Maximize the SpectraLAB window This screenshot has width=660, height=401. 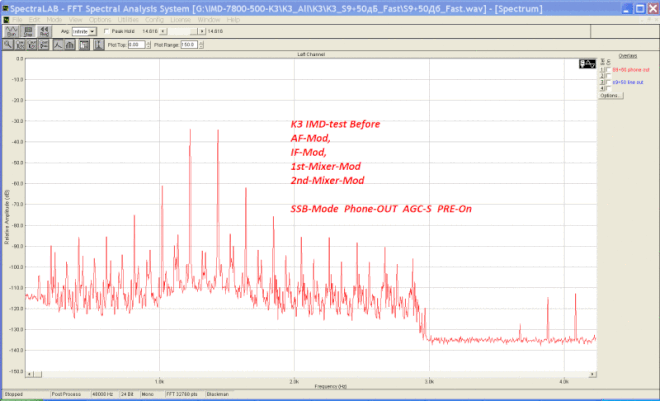(x=640, y=8)
